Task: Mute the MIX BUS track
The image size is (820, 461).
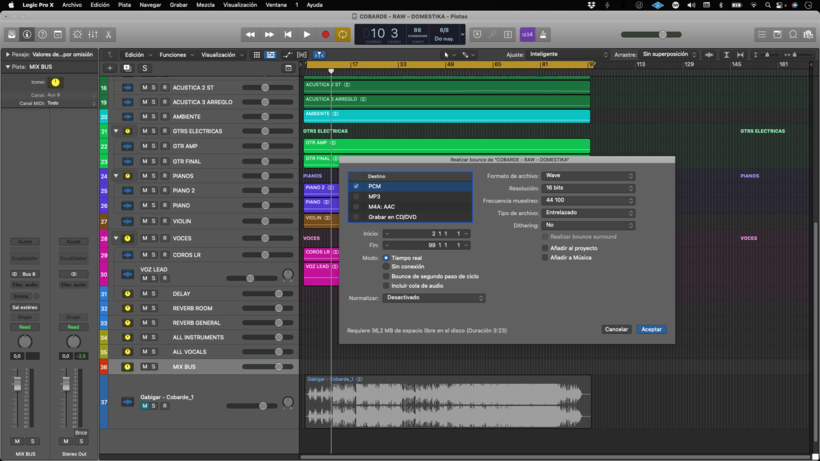Action: click(x=144, y=367)
